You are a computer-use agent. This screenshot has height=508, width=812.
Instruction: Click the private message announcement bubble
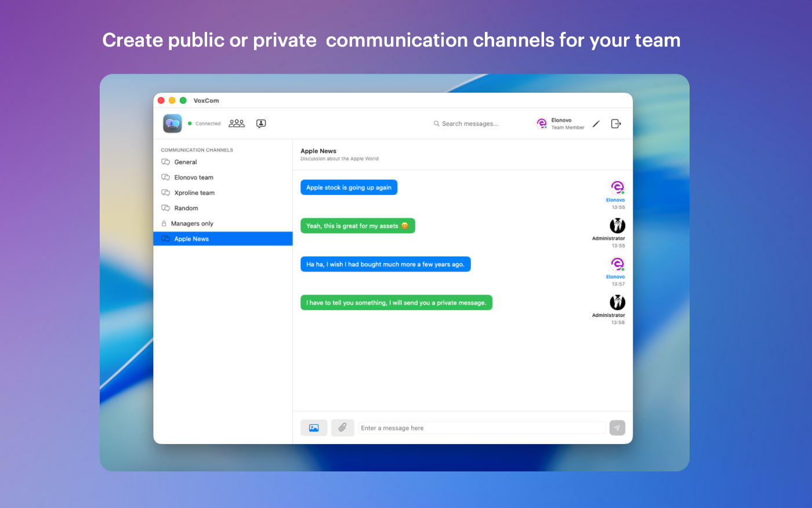pyautogui.click(x=396, y=302)
